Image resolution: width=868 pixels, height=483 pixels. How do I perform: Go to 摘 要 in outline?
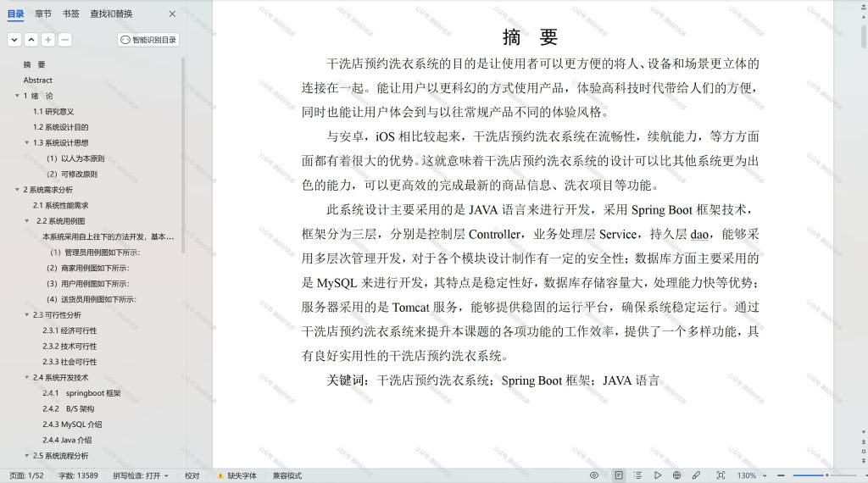click(x=34, y=64)
